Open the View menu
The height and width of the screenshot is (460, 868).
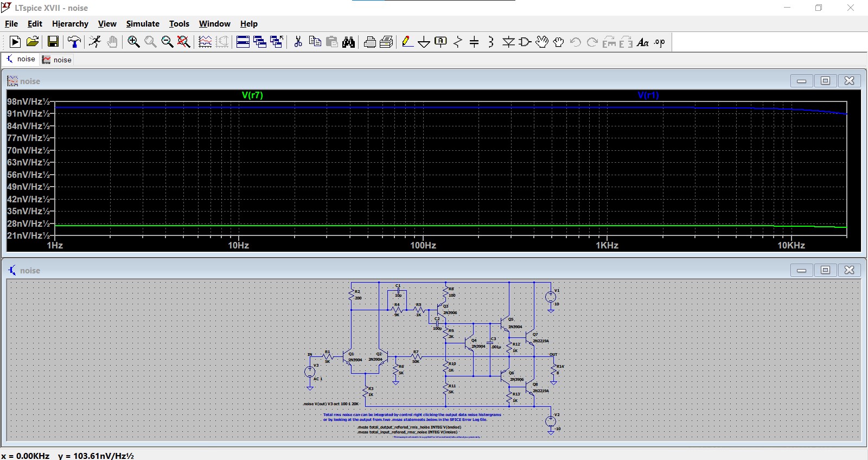107,24
